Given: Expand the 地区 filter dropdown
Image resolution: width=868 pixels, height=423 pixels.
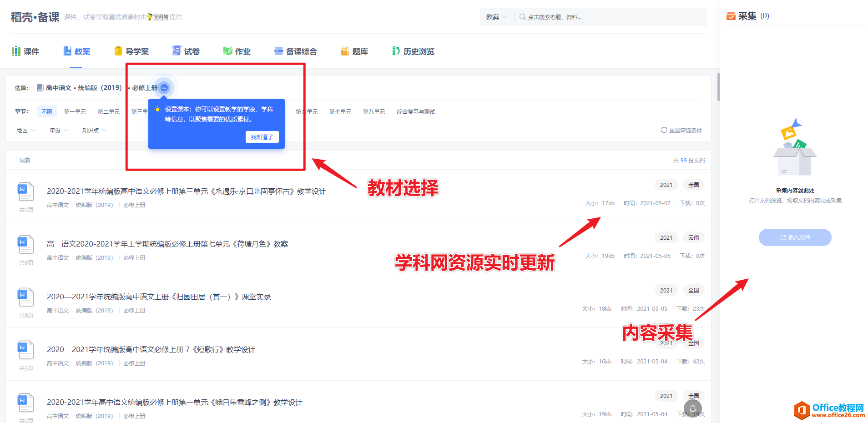Looking at the screenshot, I should pyautogui.click(x=26, y=130).
